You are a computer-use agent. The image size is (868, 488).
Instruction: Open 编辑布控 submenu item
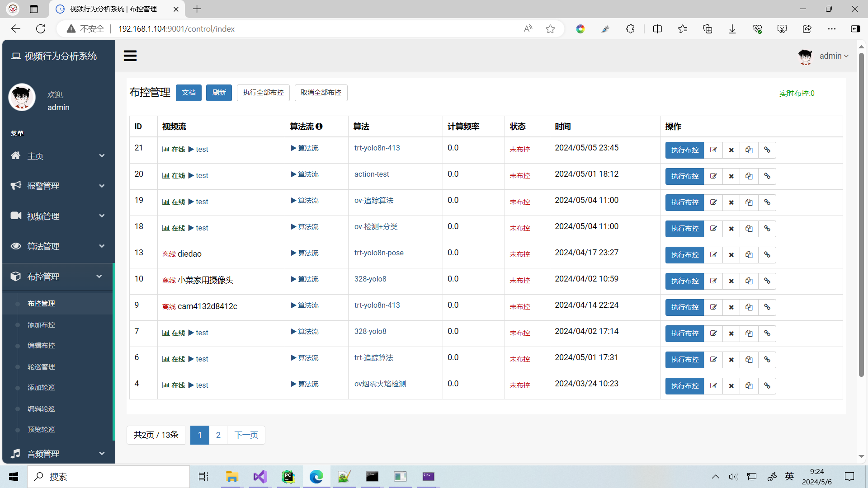[x=41, y=346]
